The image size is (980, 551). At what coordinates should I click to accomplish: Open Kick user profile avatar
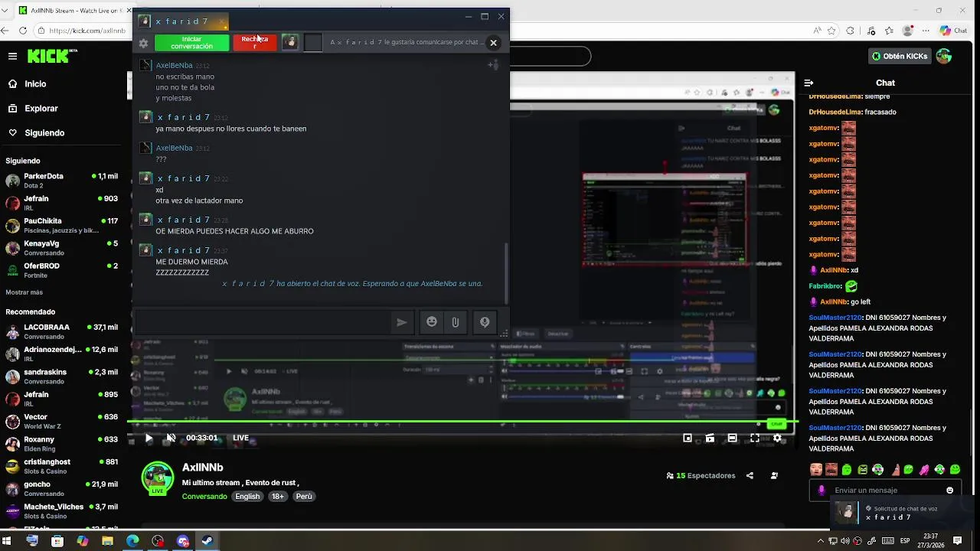[x=944, y=56]
